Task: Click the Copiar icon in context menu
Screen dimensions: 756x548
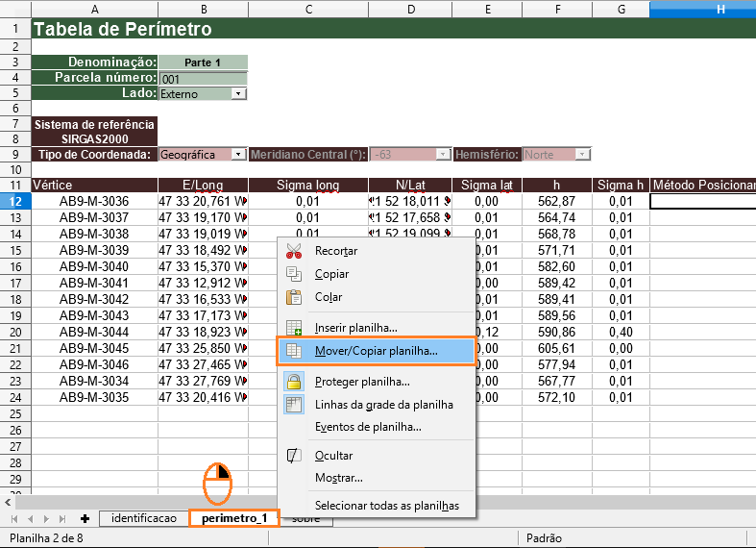Action: tap(294, 274)
